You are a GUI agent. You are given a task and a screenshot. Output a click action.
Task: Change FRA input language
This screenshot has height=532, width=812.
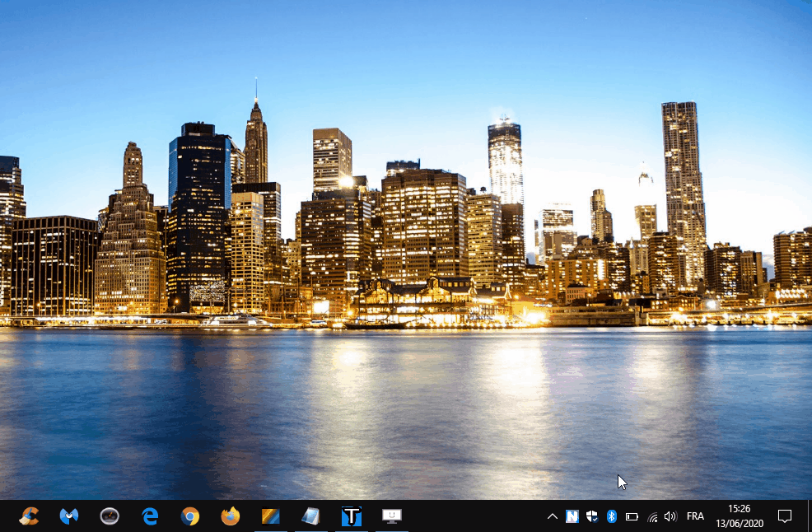click(695, 516)
